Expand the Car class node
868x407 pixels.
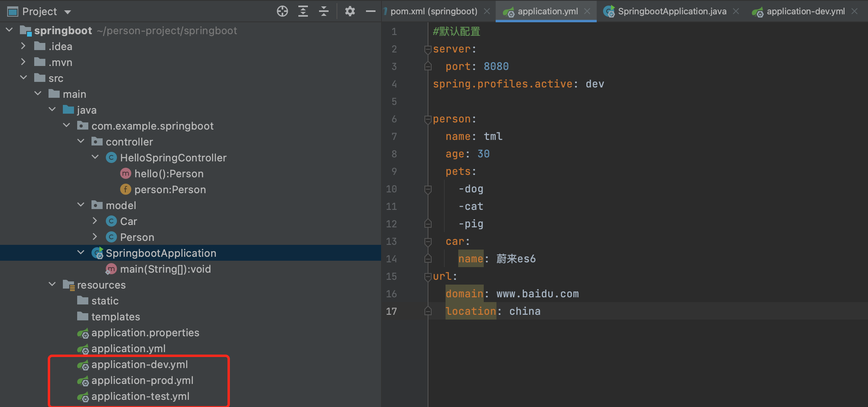click(x=95, y=221)
